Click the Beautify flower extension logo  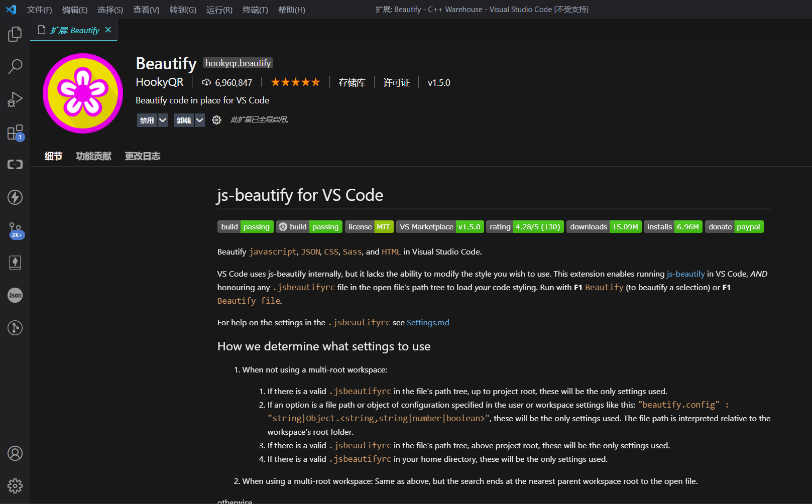point(83,93)
